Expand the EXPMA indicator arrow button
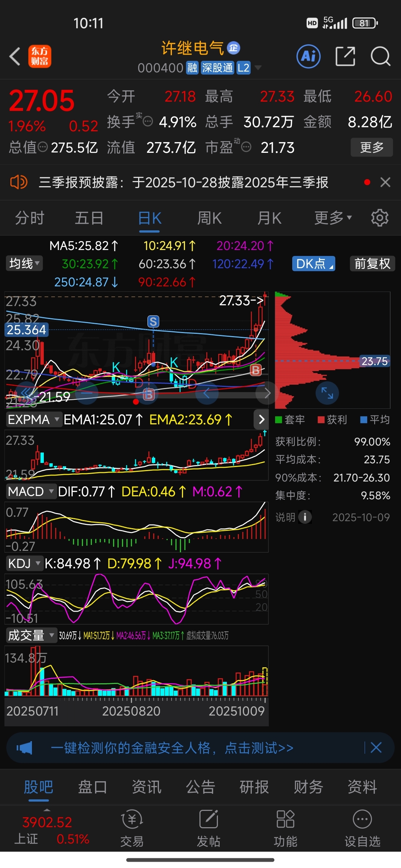This screenshot has width=401, height=868. [x=261, y=420]
